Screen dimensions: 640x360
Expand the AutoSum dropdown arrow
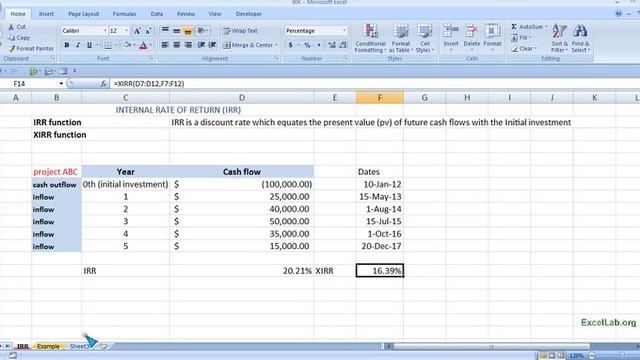pos(546,27)
